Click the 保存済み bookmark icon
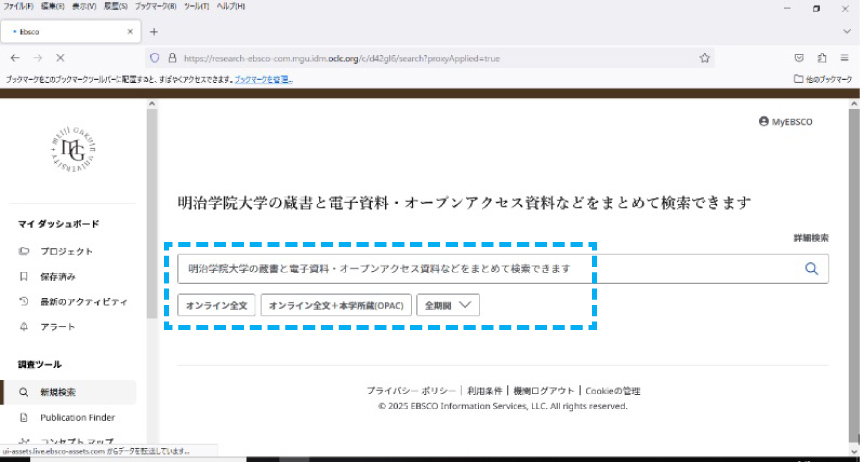The height and width of the screenshot is (462, 860). (x=24, y=276)
